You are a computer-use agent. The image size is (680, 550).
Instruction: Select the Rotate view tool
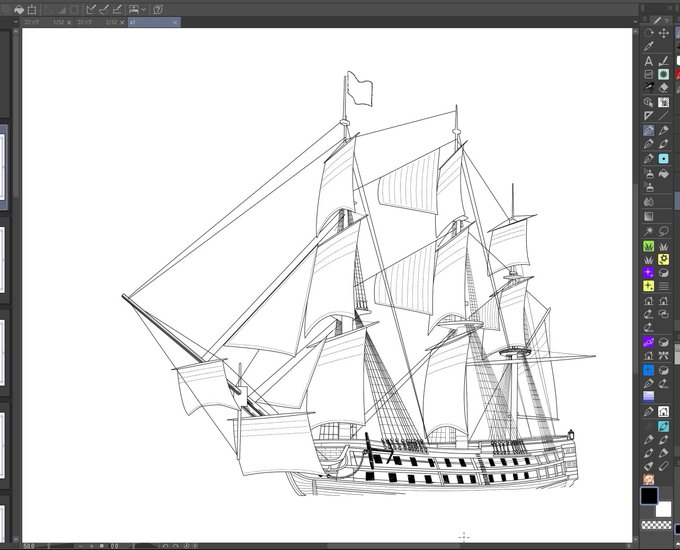[x=648, y=33]
